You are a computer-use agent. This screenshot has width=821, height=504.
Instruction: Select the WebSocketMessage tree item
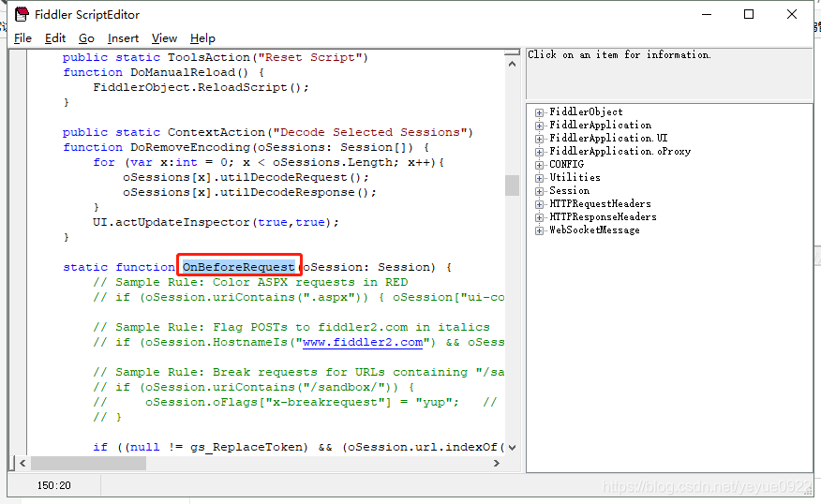tap(594, 230)
